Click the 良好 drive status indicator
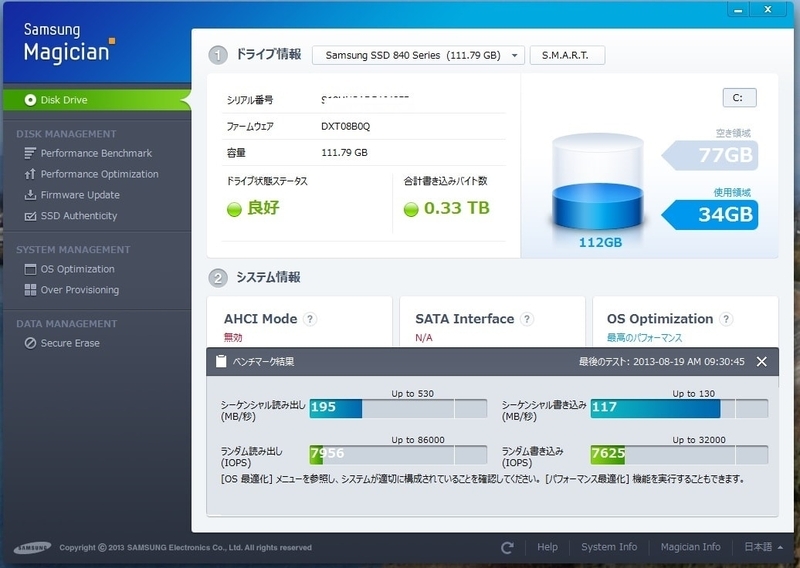The image size is (800, 568). click(x=253, y=208)
